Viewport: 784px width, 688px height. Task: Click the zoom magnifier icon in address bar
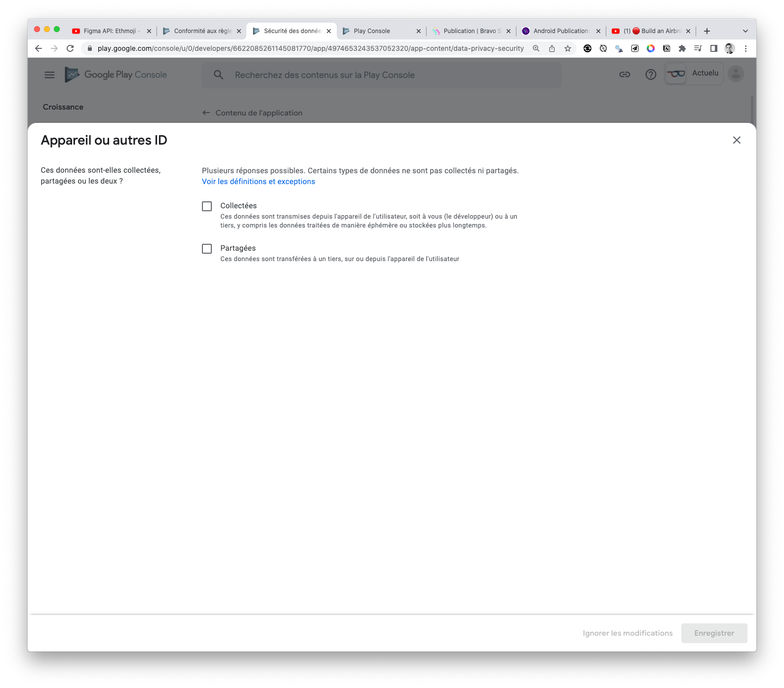coord(536,48)
